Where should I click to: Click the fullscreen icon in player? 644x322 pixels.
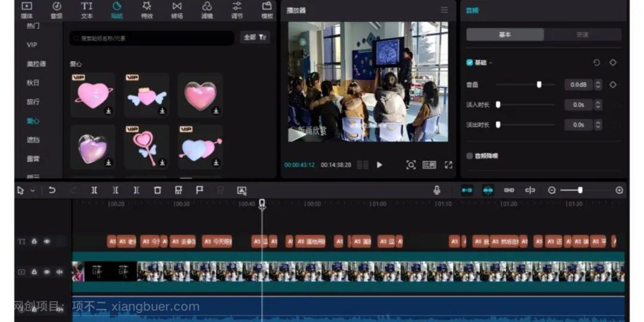448,165
